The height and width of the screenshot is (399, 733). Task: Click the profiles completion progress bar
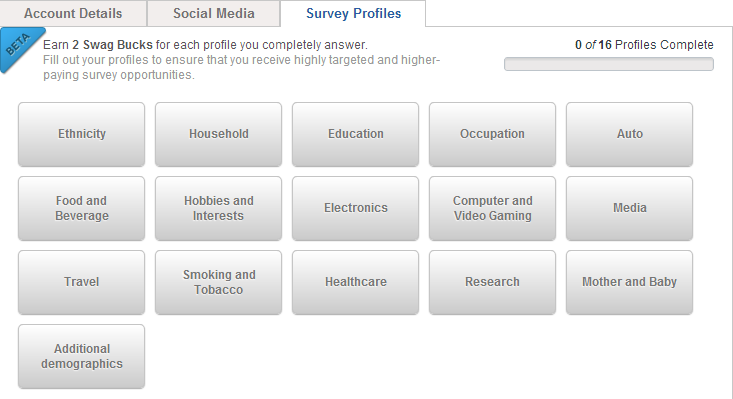(x=609, y=64)
